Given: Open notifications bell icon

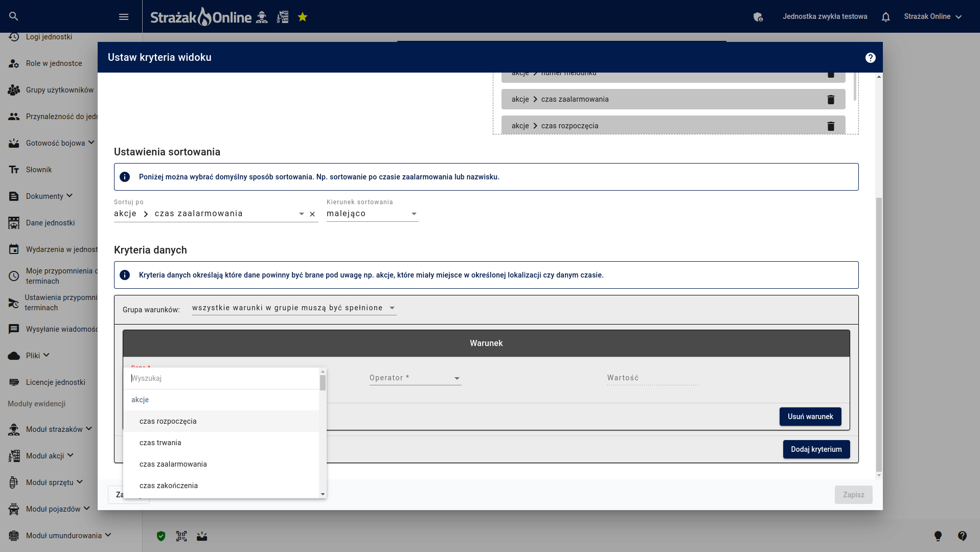Looking at the screenshot, I should (886, 17).
